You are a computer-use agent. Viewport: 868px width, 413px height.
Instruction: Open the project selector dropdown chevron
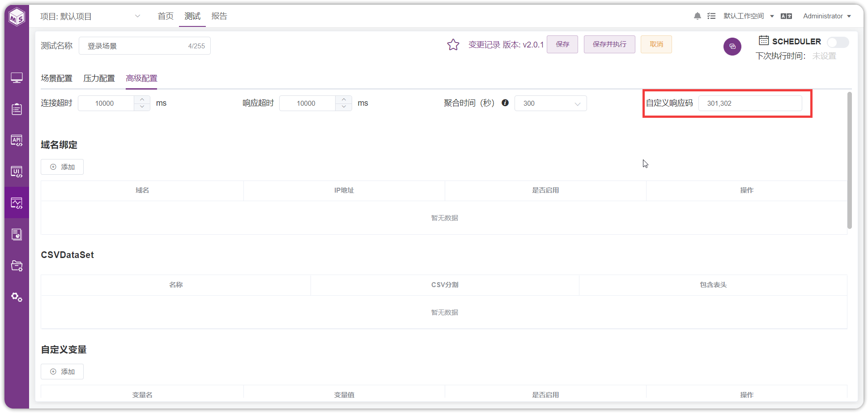tap(138, 16)
